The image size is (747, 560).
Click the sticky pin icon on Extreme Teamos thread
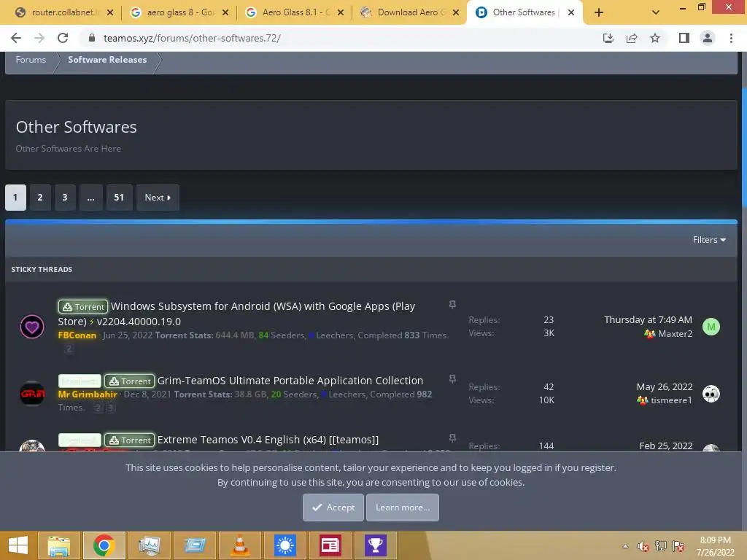point(452,438)
